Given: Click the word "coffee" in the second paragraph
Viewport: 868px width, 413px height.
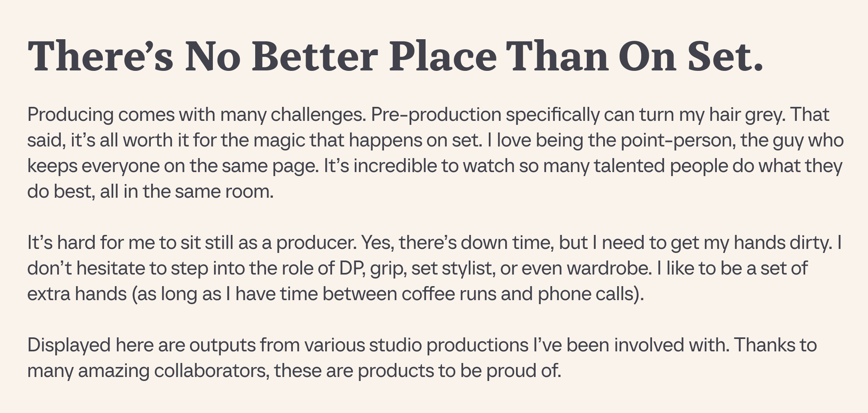Looking at the screenshot, I should (428, 294).
